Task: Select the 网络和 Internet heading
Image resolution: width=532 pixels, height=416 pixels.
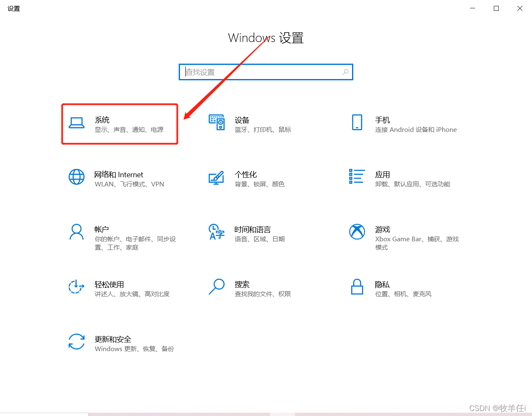Action: [x=119, y=175]
